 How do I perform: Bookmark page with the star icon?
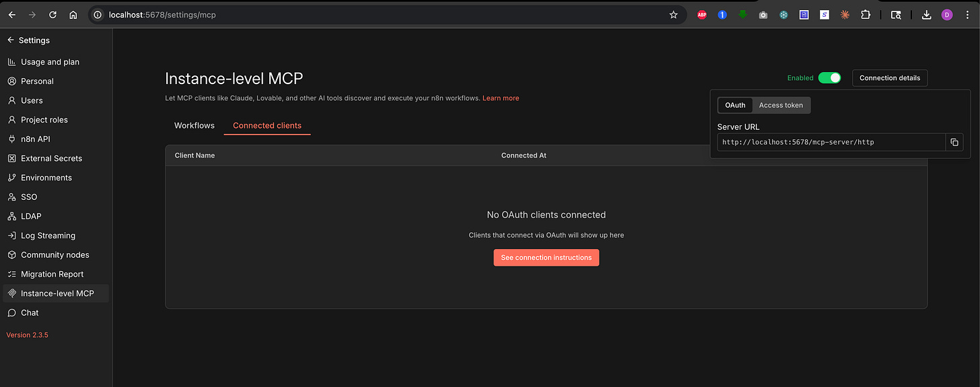point(673,15)
